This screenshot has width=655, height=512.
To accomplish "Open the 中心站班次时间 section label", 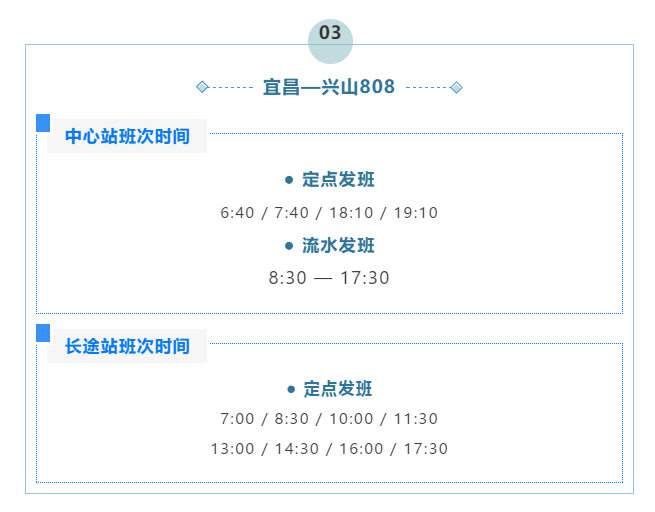I will [x=127, y=136].
